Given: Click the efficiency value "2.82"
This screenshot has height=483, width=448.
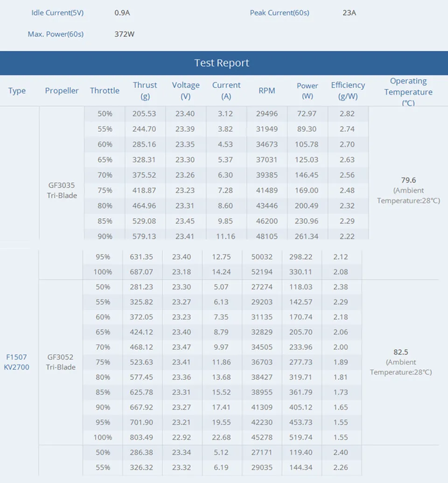Looking at the screenshot, I should coord(347,114).
